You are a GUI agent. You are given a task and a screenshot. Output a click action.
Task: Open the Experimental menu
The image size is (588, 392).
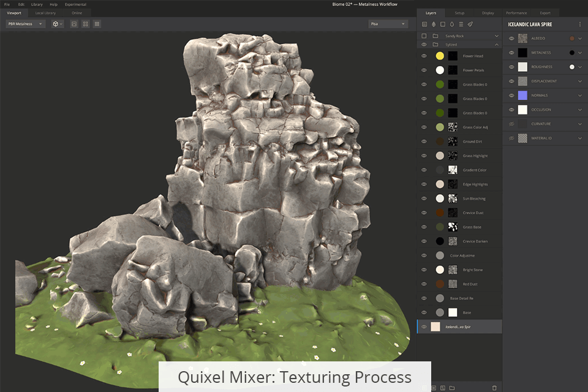tap(75, 4)
